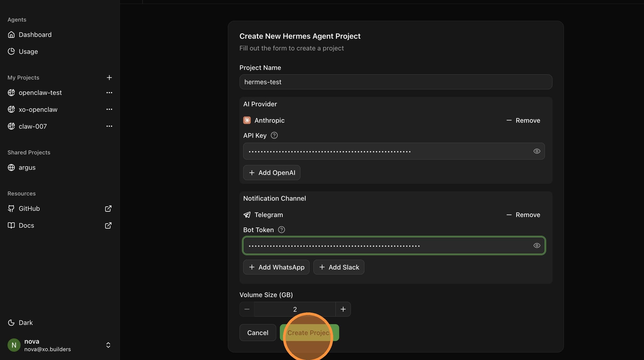Open the Docs resource link

point(26,225)
